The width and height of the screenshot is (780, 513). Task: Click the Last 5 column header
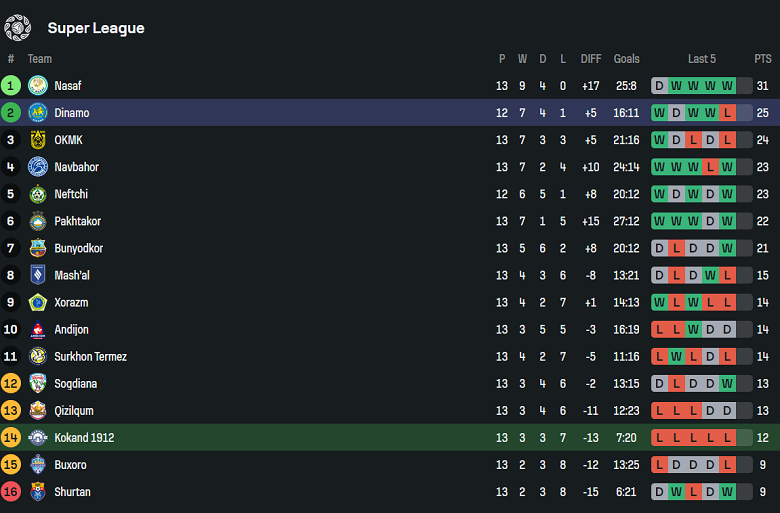click(702, 59)
